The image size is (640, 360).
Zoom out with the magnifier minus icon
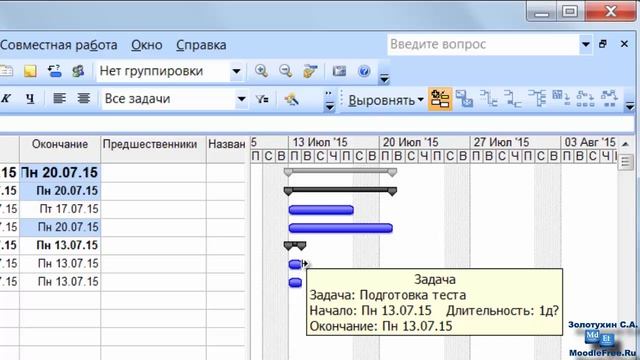(285, 71)
